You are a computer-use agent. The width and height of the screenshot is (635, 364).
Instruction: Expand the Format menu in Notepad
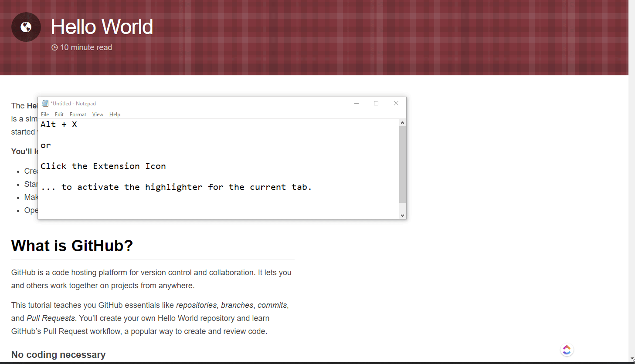78,115
